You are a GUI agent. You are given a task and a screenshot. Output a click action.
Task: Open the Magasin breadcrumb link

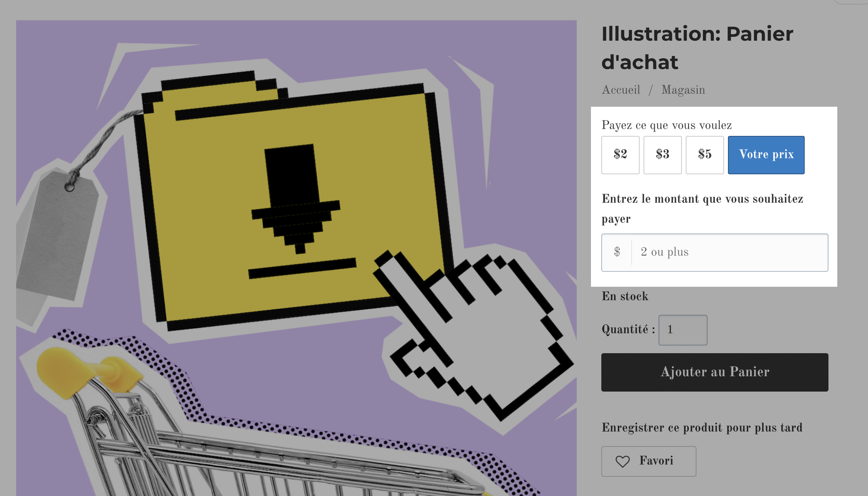683,90
